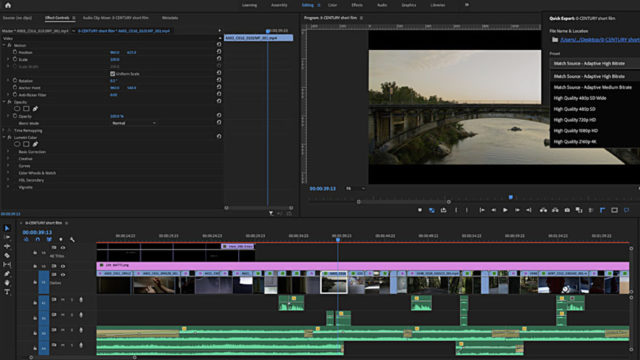The width and height of the screenshot is (640, 360).
Task: Click the Program monitor playhead marker
Action: tap(511, 197)
